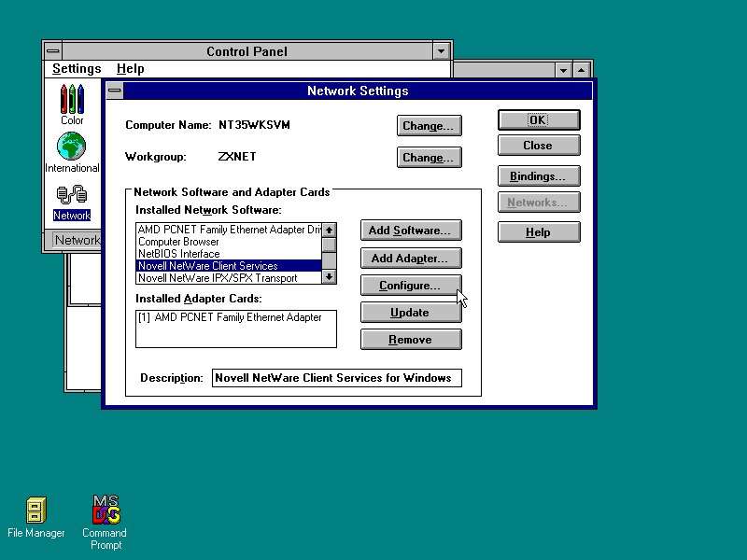Click the background window's up-arrow maximize button
Screen dimensions: 747x560
tap(581, 71)
